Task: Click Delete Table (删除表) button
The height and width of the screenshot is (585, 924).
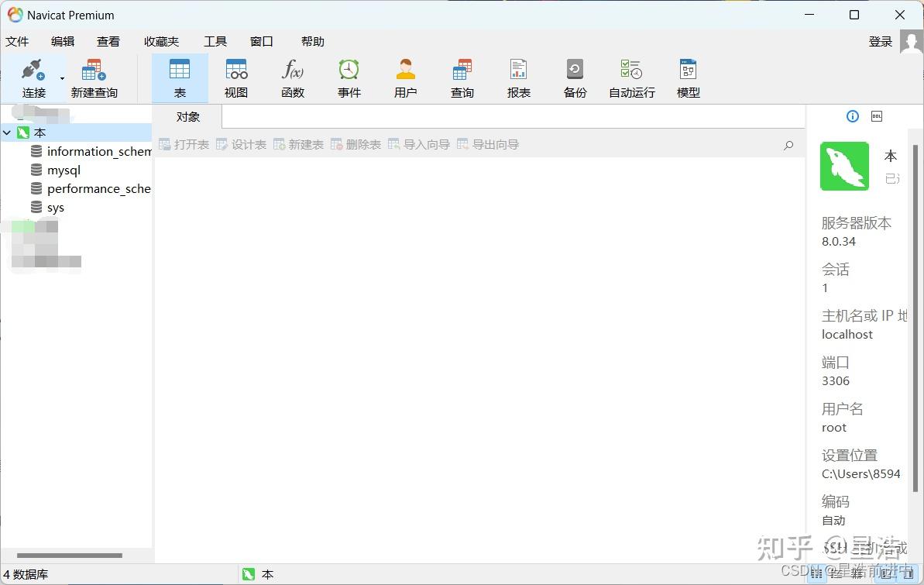Action: coord(356,144)
